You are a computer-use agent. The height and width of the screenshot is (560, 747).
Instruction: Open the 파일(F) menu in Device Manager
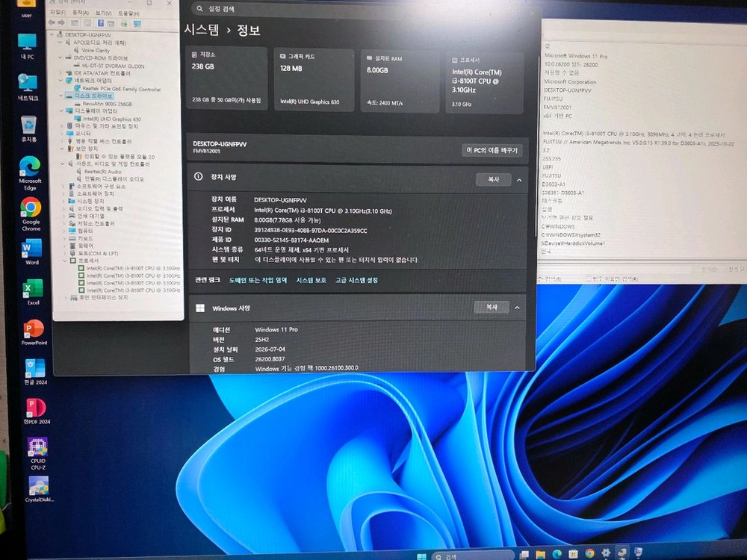(x=58, y=13)
